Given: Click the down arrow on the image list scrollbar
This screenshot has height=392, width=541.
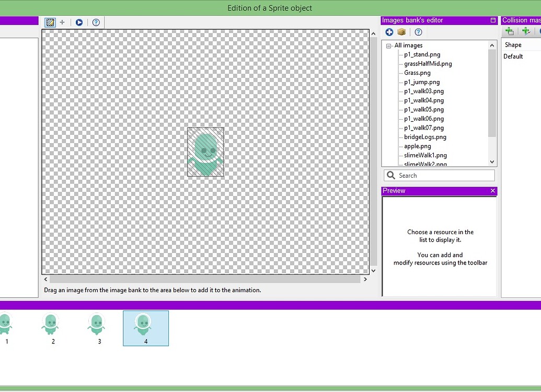Looking at the screenshot, I should point(491,162).
